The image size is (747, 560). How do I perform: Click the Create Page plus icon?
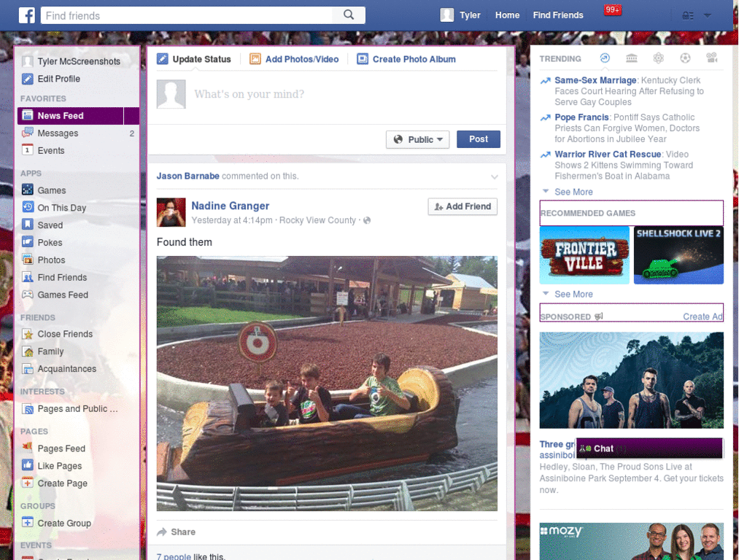tap(28, 483)
